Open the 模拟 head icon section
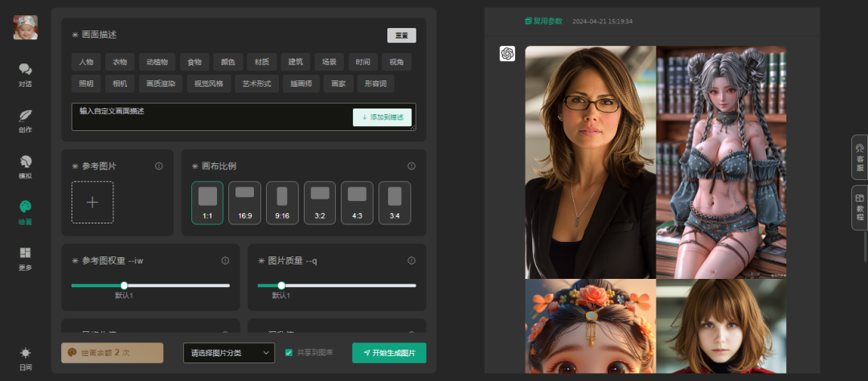868x381 pixels. click(25, 166)
